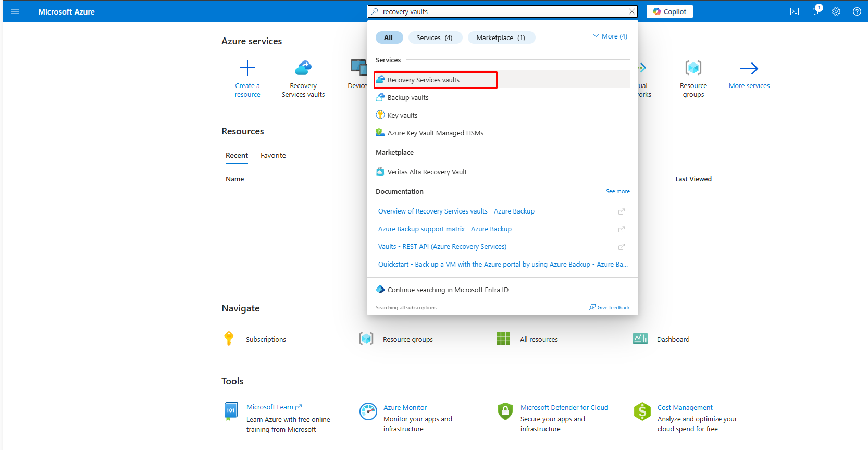Click Give feedback link

(x=610, y=307)
